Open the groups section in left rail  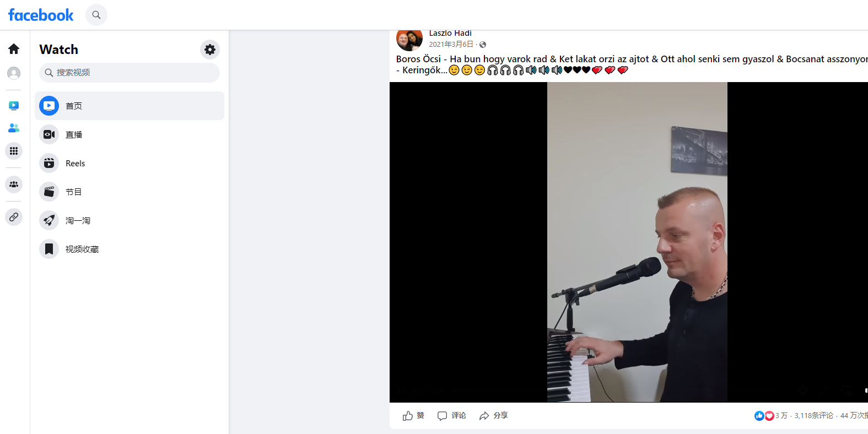pyautogui.click(x=13, y=184)
